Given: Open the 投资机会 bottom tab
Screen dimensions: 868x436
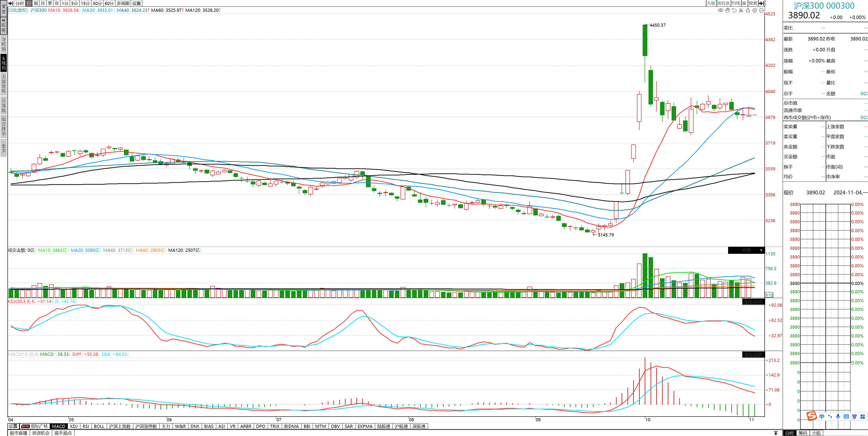Looking at the screenshot, I should tap(41, 433).
